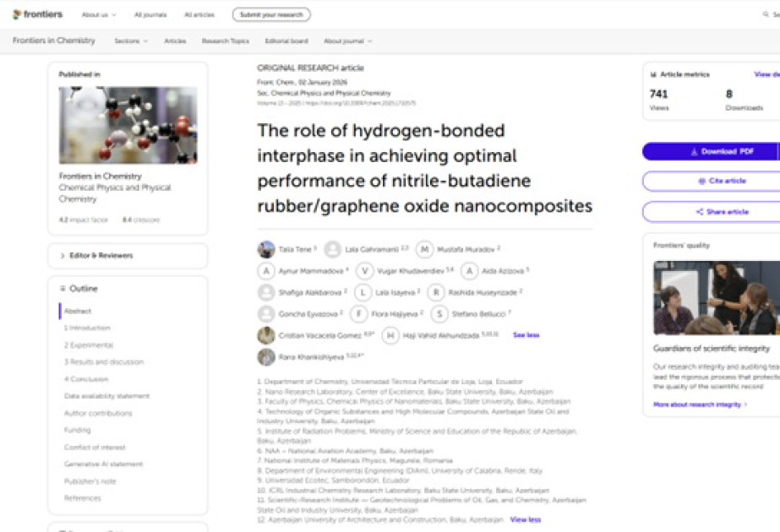780x532 pixels.
Task: Click the Cite article button
Action: point(712,181)
